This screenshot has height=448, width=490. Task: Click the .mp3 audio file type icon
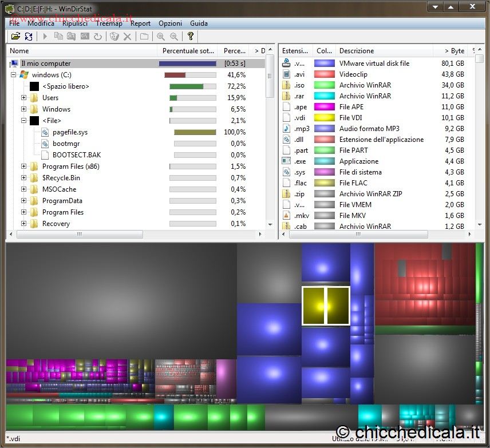[287, 129]
